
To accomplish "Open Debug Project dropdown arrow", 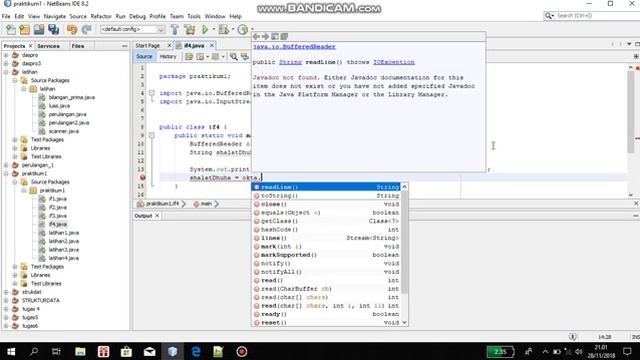I will pos(233,29).
